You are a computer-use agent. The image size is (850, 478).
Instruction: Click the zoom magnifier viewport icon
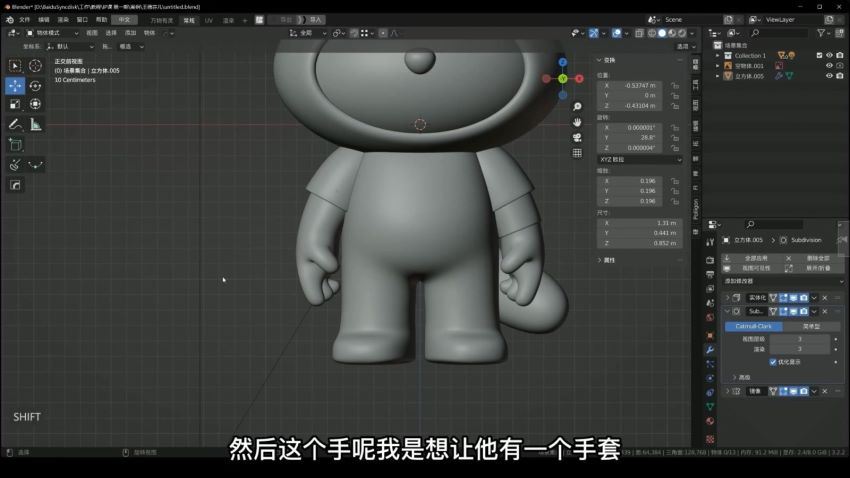577,107
